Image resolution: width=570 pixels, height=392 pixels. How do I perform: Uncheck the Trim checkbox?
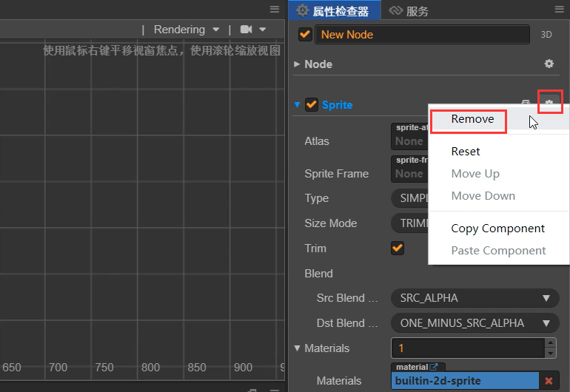tap(398, 249)
